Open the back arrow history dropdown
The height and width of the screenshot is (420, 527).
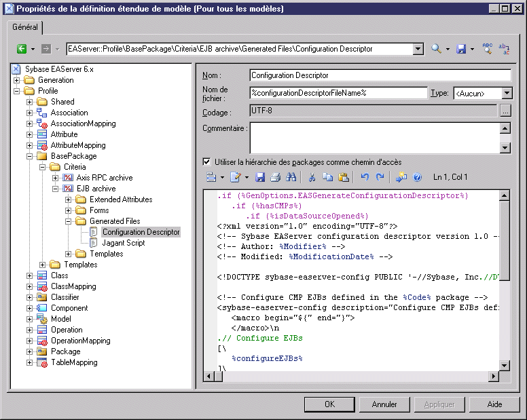33,50
